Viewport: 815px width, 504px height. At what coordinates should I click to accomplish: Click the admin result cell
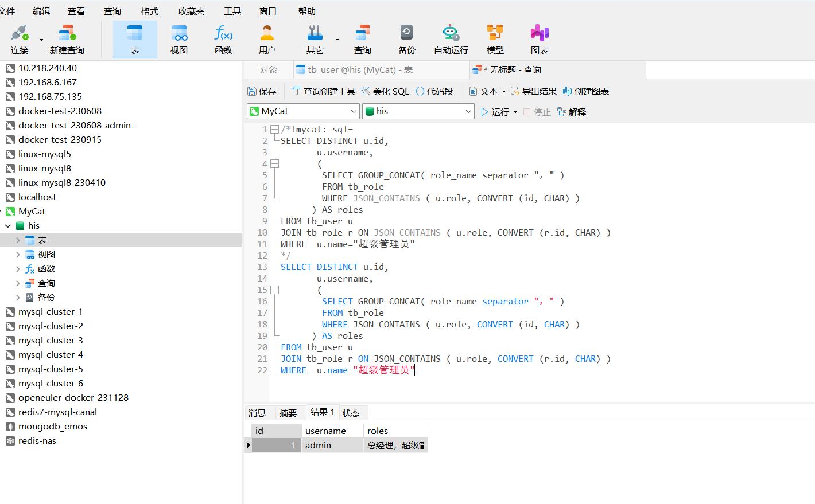click(x=332, y=446)
